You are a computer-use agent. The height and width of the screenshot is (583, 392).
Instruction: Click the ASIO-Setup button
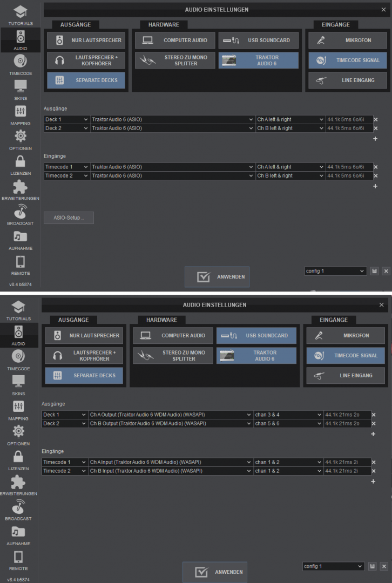pyautogui.click(x=69, y=218)
